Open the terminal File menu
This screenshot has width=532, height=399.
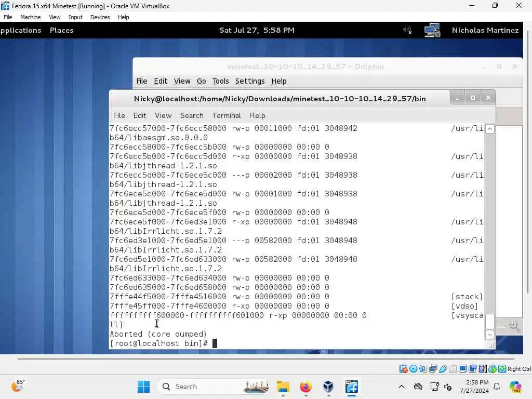pyautogui.click(x=119, y=115)
